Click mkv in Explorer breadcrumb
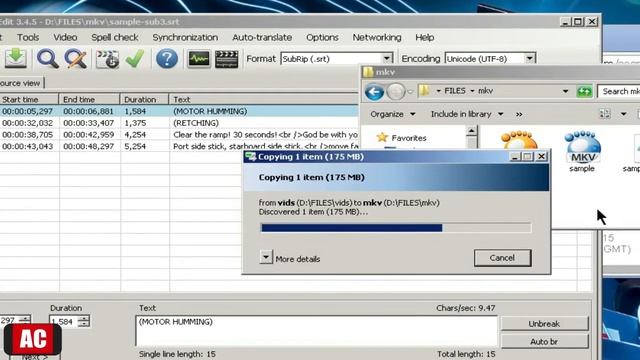The width and height of the screenshot is (640, 360). pos(485,91)
